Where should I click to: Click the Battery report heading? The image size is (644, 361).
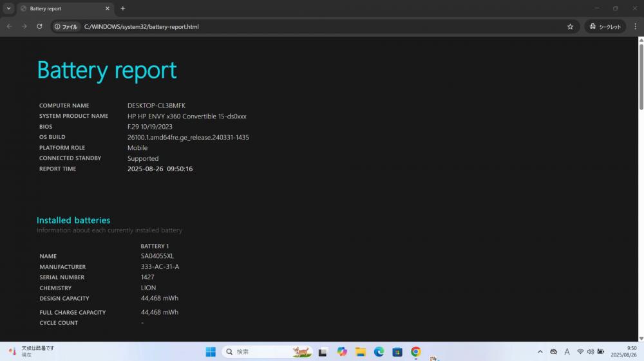click(x=107, y=70)
